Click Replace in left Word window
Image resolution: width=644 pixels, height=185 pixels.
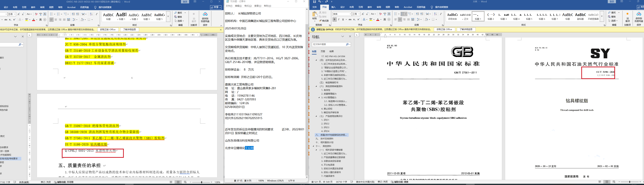tap(178, 17)
